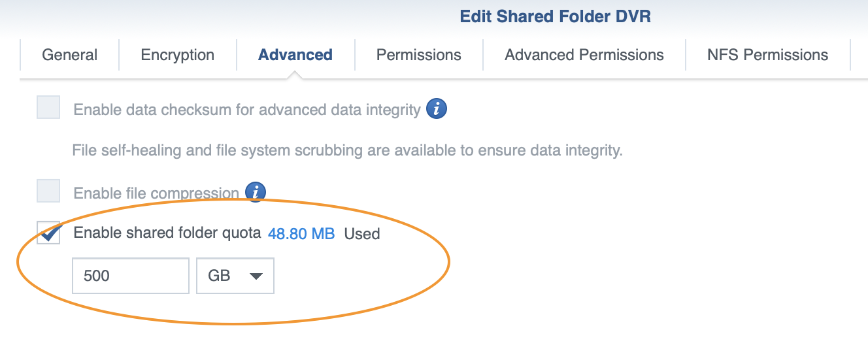Image resolution: width=868 pixels, height=345 pixels.
Task: Click the 'Enable file compression' label text
Action: [x=156, y=193]
